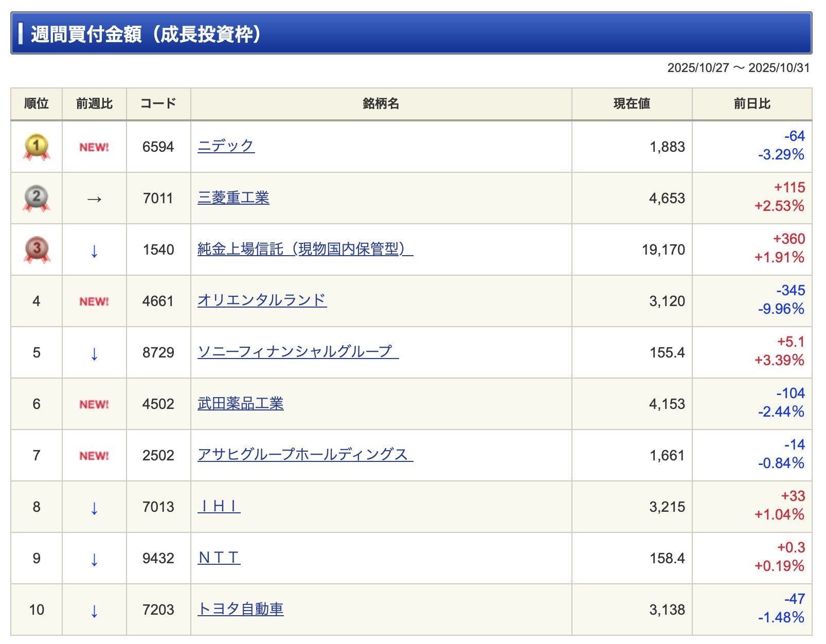Open the ニデック stock link
Viewport: 826px width, 644px height.
click(226, 146)
